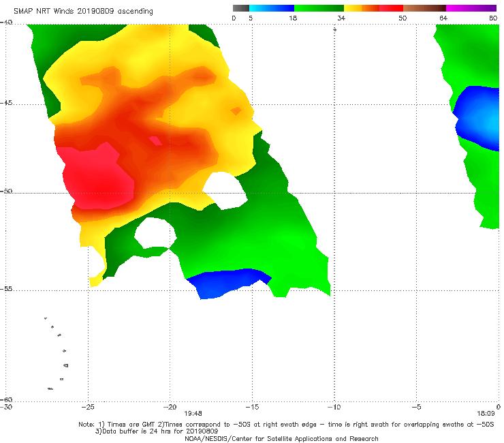Click the longitude label '-30'
Screen dimensions: 504x443
point(6,407)
